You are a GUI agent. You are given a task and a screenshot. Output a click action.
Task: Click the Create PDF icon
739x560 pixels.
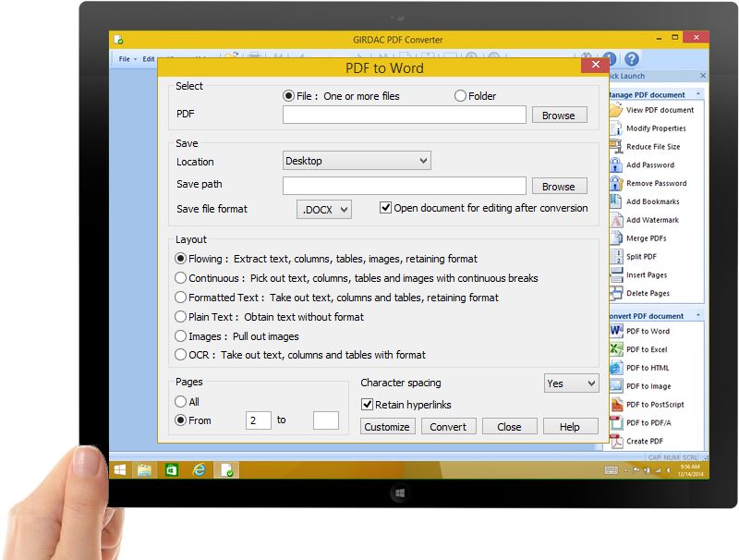coord(616,441)
